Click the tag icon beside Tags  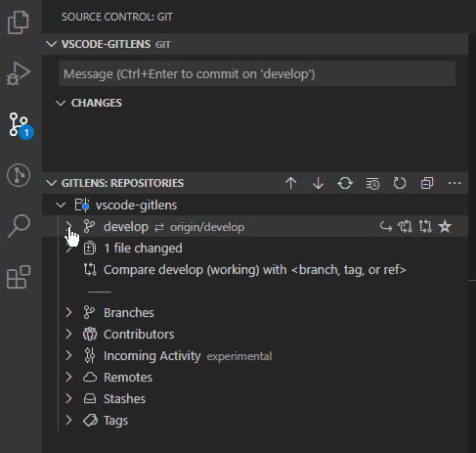point(90,421)
